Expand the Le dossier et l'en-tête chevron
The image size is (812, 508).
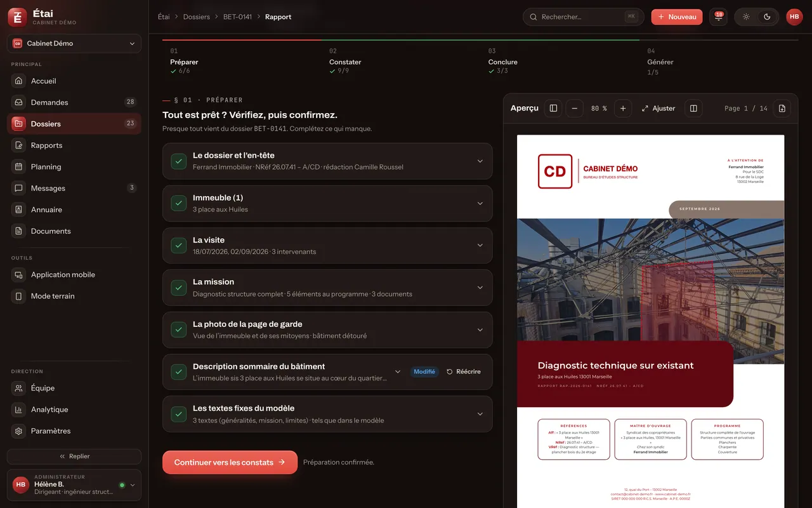tap(480, 161)
